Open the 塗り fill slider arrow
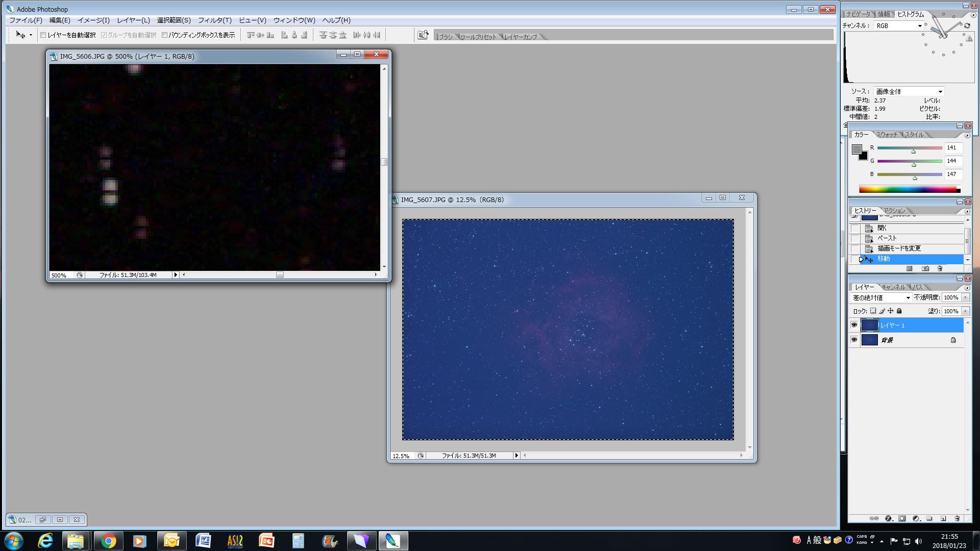This screenshot has height=551, width=980. 965,311
